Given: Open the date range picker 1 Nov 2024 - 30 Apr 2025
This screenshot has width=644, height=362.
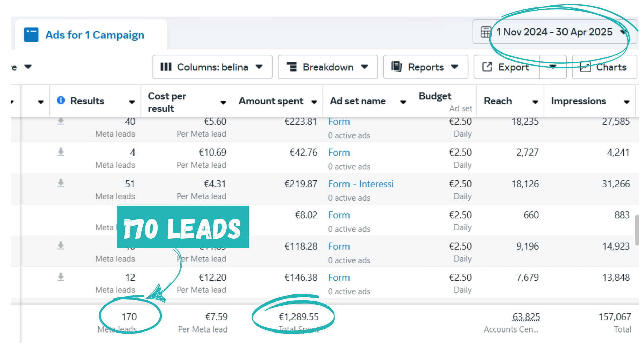Looking at the screenshot, I should (x=554, y=32).
